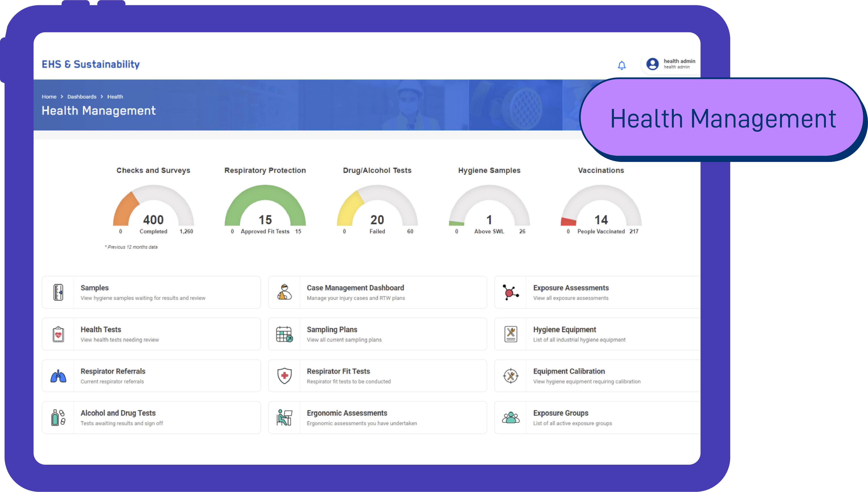Open the Dashboards breadcrumb link
The height and width of the screenshot is (492, 868).
pyautogui.click(x=82, y=97)
